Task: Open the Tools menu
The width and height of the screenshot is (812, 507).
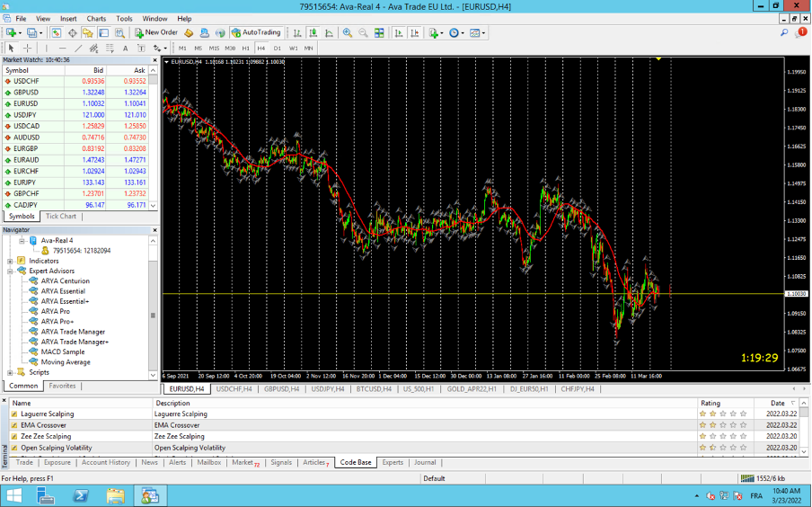Action: tap(124, 19)
